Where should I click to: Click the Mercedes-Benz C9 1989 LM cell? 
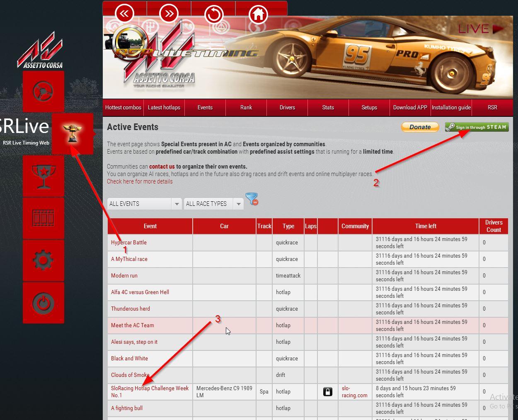224,391
